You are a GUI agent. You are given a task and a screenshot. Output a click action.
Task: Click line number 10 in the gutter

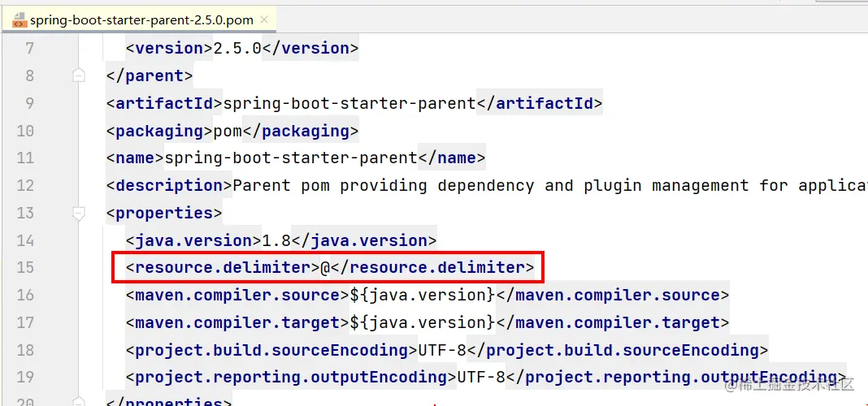(x=25, y=131)
